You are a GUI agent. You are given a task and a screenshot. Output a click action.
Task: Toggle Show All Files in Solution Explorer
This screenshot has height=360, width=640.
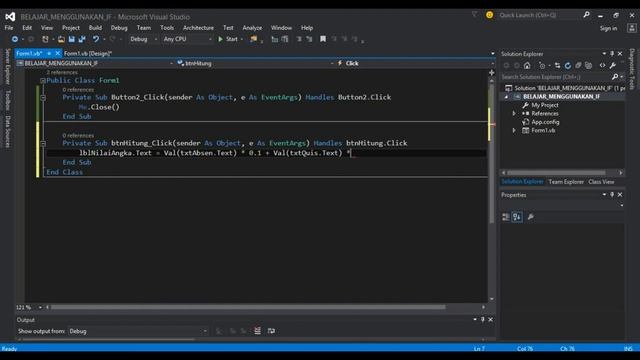pos(588,65)
